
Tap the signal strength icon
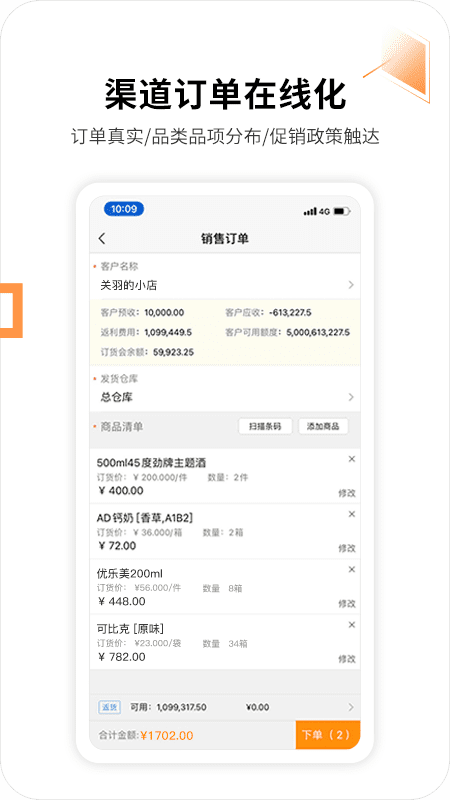(x=310, y=211)
